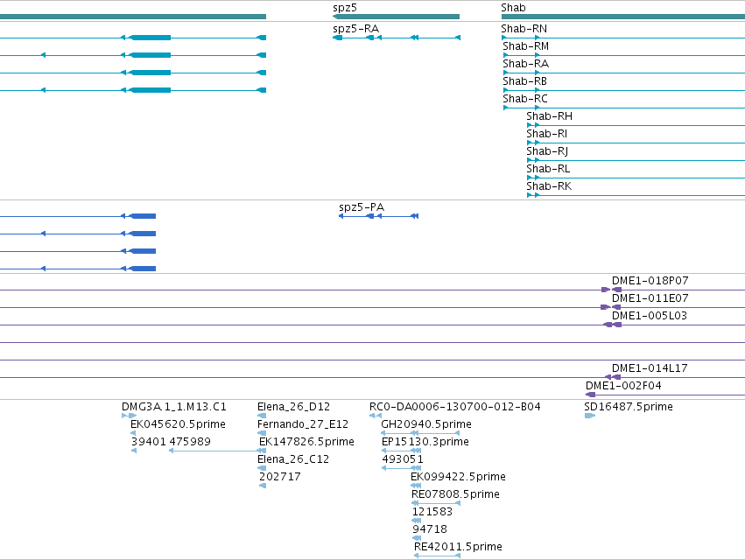Click the DME1-014L17 purple arrow pair
This screenshot has height=560, width=745.
pos(613,377)
